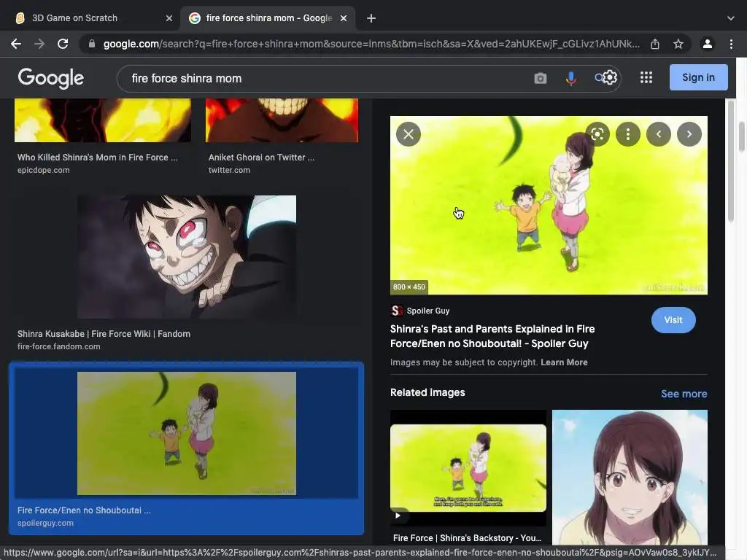This screenshot has width=747, height=560.
Task: Click Shinra Kusakabe Fire Force Wiki Fandom title
Action: [x=104, y=334]
